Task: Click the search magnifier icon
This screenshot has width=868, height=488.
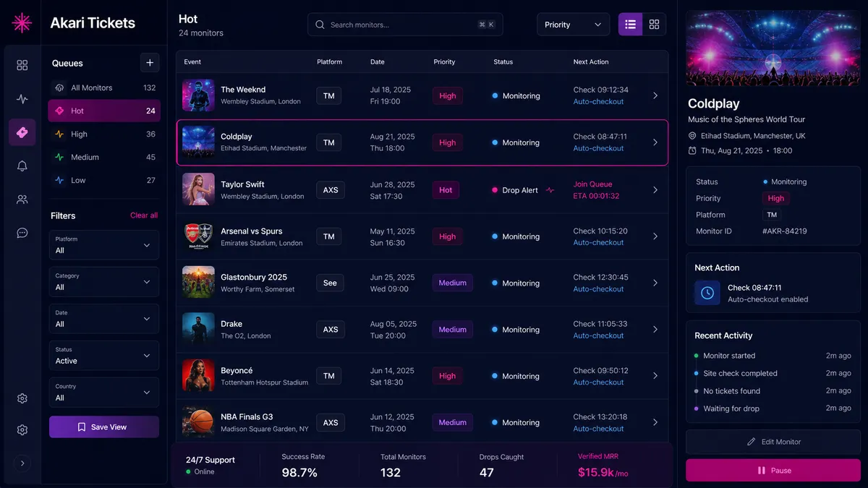Action: pos(320,25)
